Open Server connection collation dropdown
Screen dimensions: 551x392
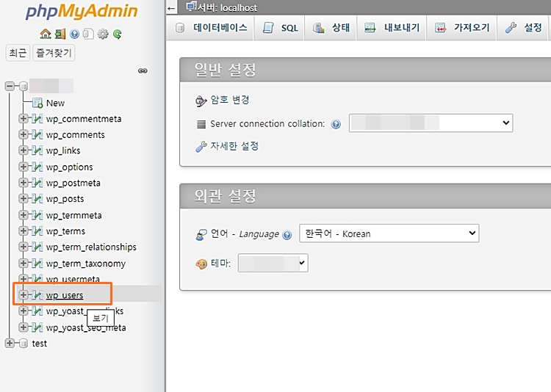[x=431, y=123]
